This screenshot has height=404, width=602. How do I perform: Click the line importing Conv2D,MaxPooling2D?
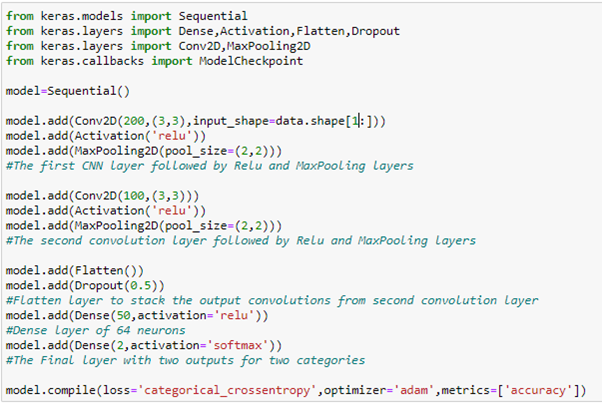[158, 46]
